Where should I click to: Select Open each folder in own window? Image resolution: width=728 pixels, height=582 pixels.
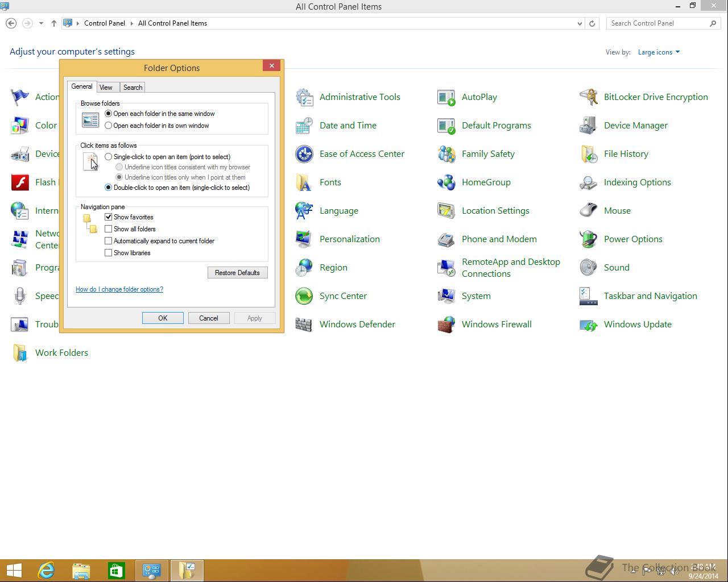pyautogui.click(x=108, y=126)
